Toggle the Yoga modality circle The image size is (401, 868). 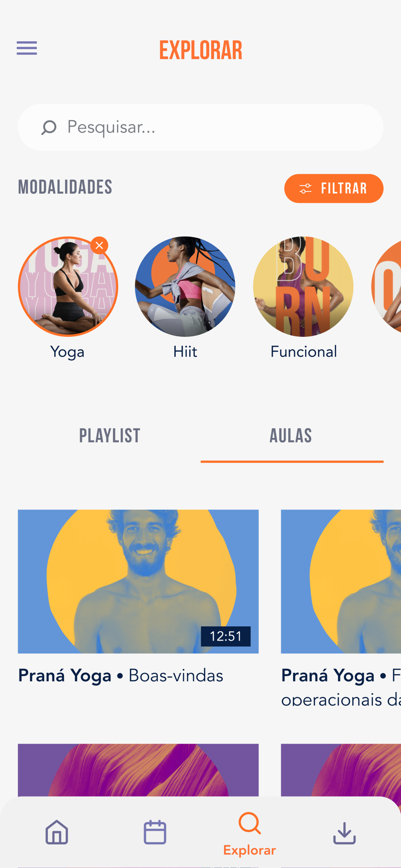tap(68, 286)
